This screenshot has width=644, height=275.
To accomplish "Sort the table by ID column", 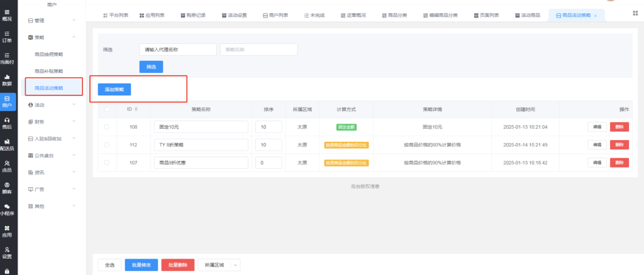I will [136, 109].
